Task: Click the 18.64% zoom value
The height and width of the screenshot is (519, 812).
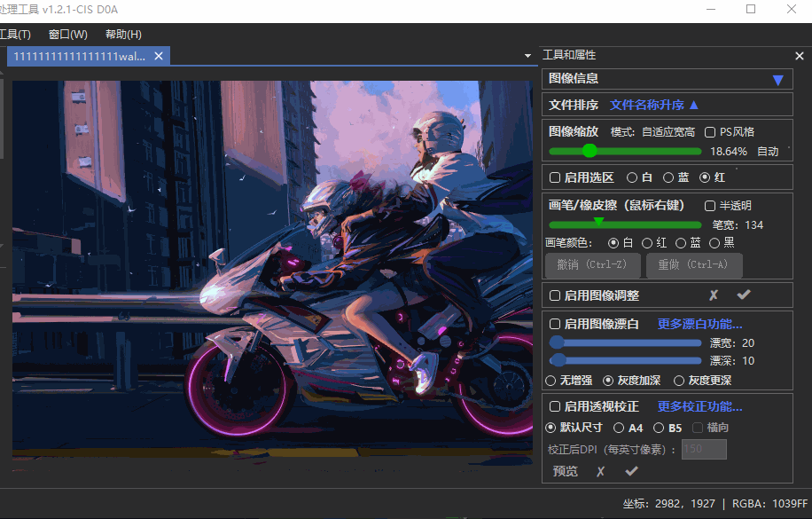Action: [x=729, y=152]
